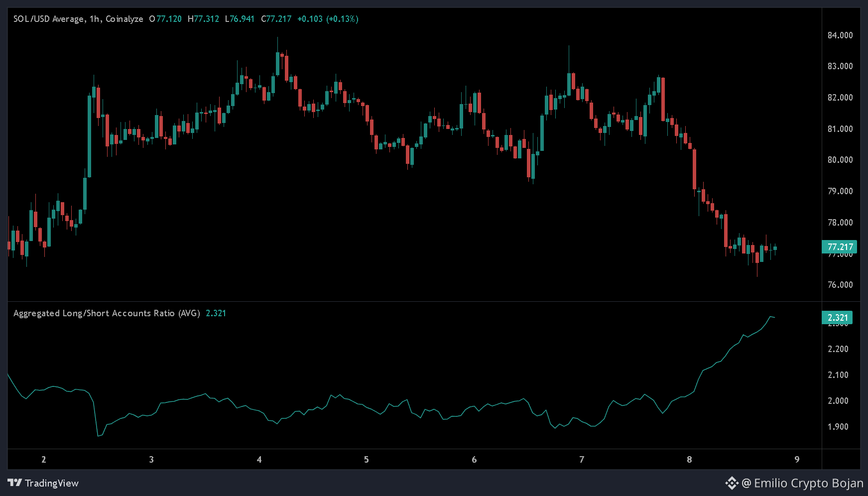Screen dimensions: 868x496
Task: Click the 76.000 price axis label
Action: [x=840, y=285]
